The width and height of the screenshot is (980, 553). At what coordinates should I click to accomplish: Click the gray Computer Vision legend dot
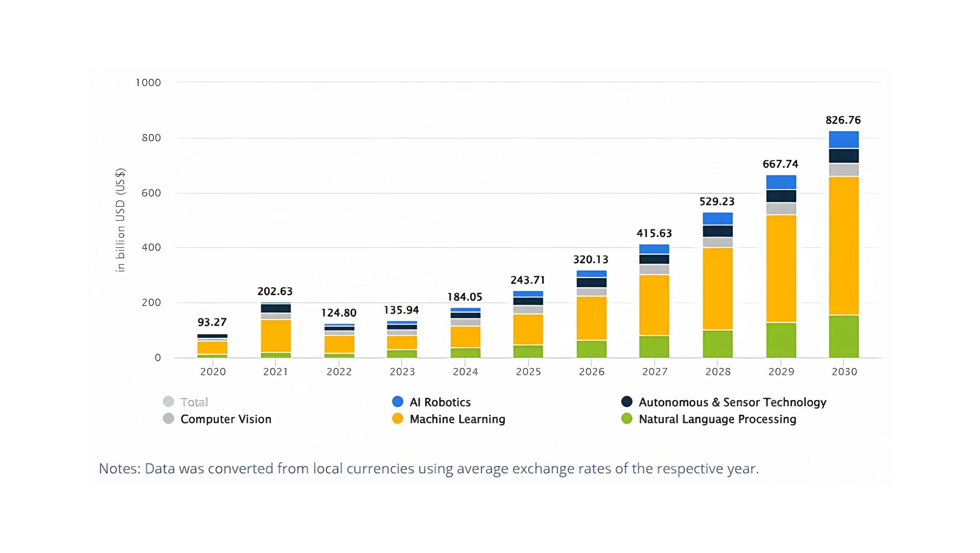pyautogui.click(x=168, y=418)
